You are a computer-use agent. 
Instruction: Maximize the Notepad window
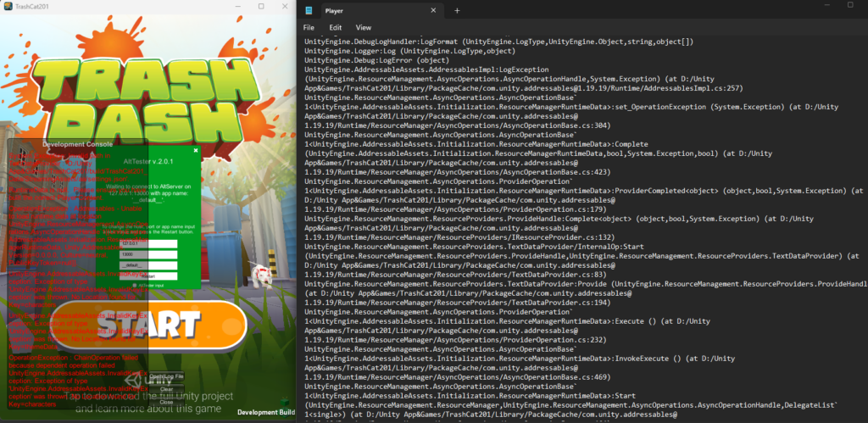pyautogui.click(x=850, y=5)
